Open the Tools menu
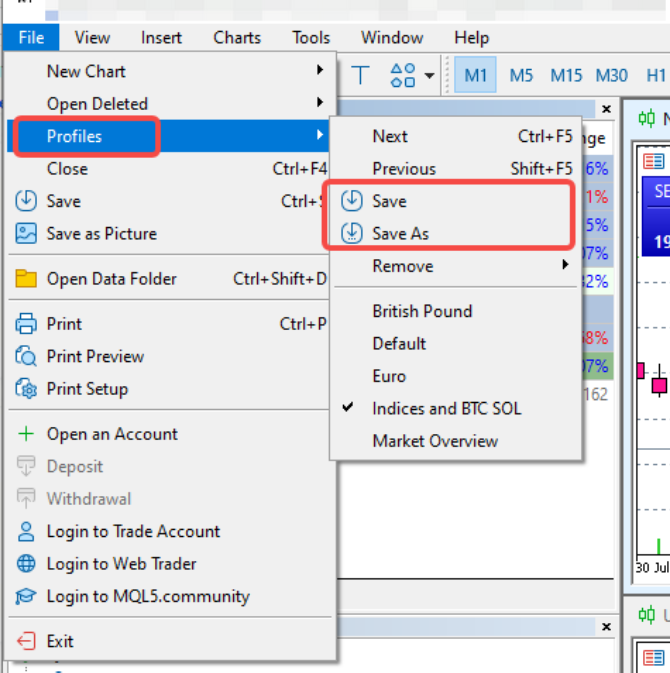The width and height of the screenshot is (670, 673). point(311,38)
